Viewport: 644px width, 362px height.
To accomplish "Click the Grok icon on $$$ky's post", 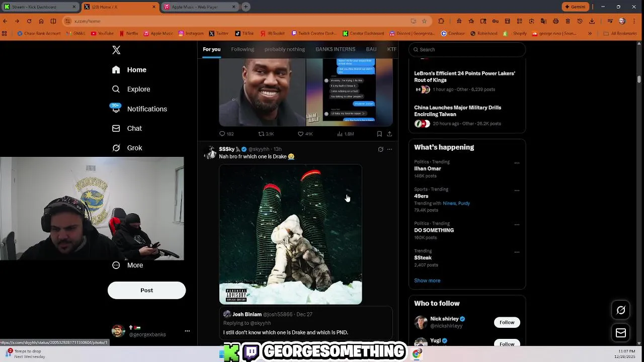I will click(x=380, y=149).
